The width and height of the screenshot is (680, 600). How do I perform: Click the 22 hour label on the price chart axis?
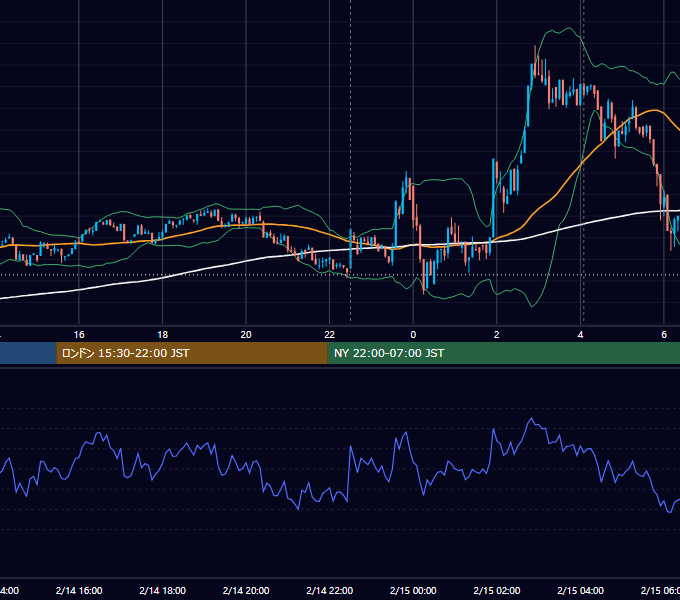point(330,335)
